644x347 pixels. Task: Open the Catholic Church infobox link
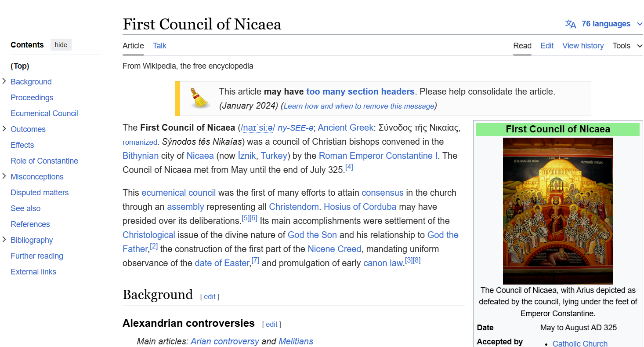pos(580,343)
